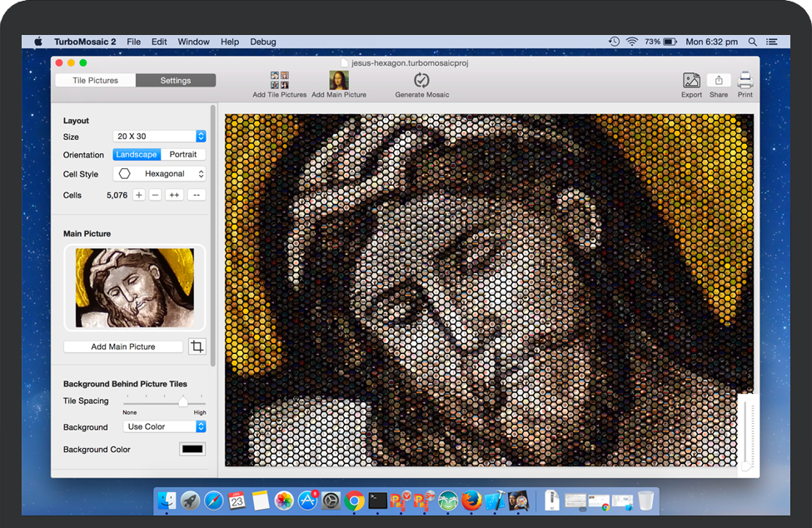The width and height of the screenshot is (812, 528).
Task: Switch orientation to Portrait
Action: [x=183, y=155]
